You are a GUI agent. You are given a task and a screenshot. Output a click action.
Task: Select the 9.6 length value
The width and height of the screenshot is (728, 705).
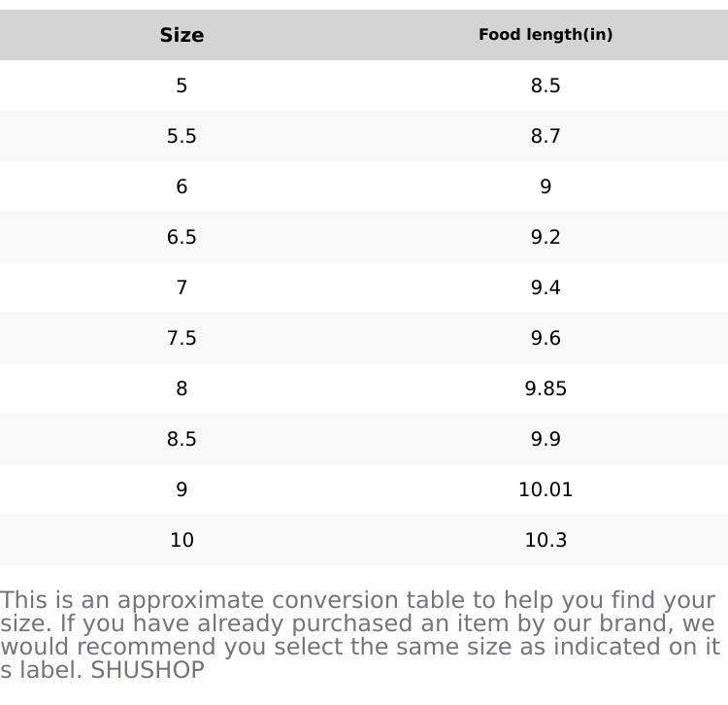pyautogui.click(x=546, y=338)
